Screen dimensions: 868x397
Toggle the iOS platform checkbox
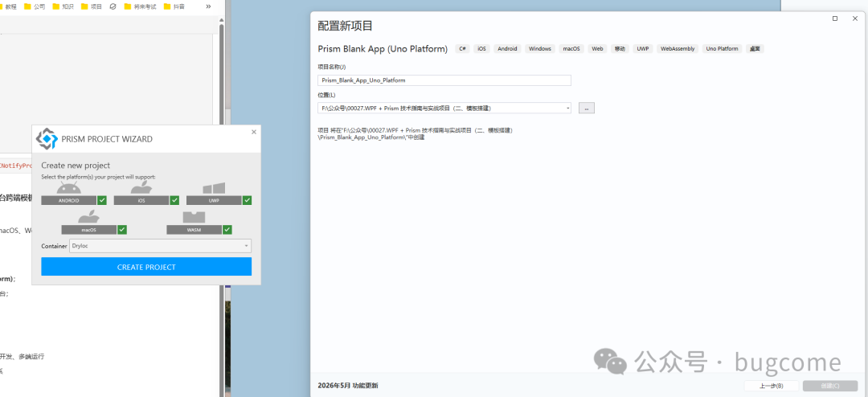click(174, 200)
